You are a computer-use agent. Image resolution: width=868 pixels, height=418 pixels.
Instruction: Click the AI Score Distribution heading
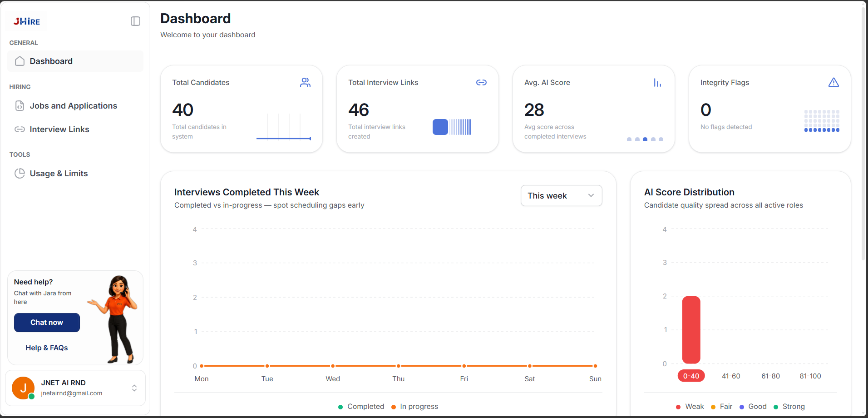[x=689, y=192]
